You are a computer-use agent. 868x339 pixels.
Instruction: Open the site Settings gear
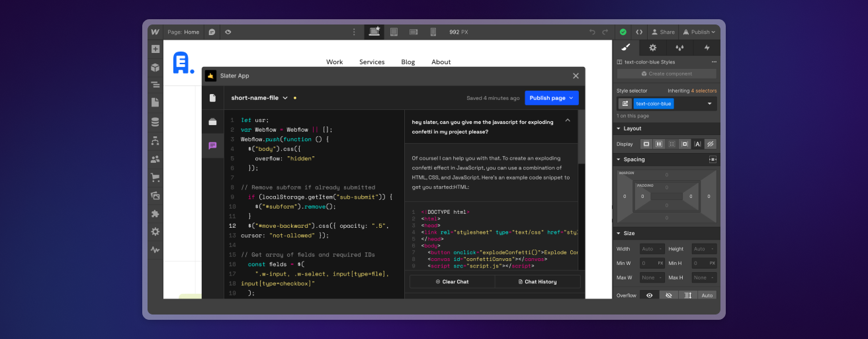tap(155, 232)
